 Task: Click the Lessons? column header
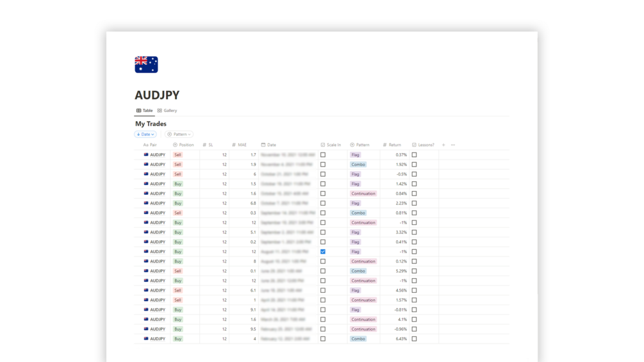423,145
